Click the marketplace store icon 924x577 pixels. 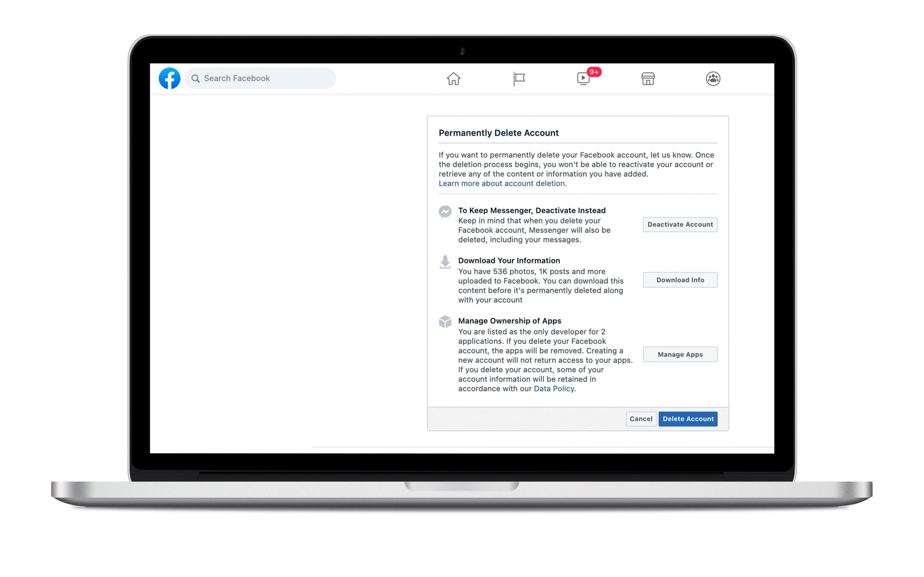pos(648,79)
